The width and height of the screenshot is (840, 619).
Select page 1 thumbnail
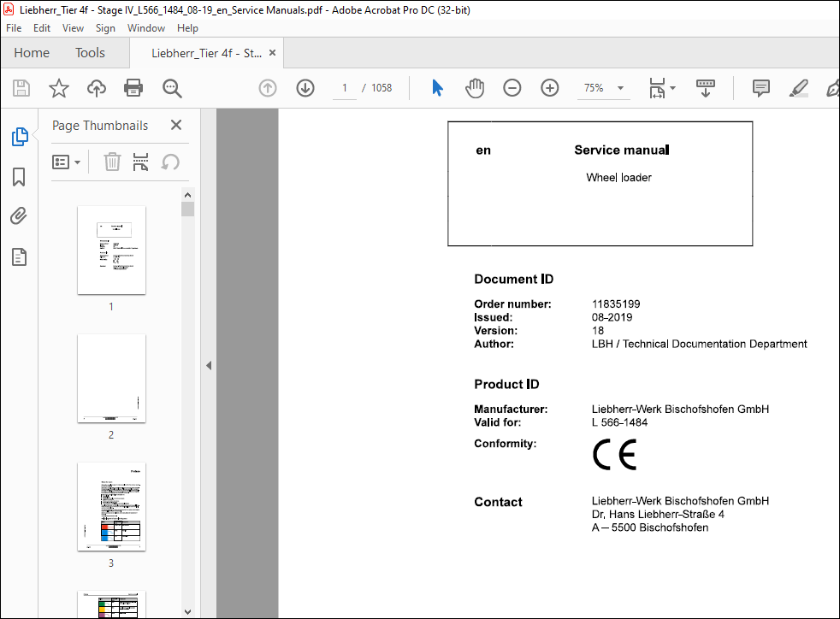[x=111, y=250]
